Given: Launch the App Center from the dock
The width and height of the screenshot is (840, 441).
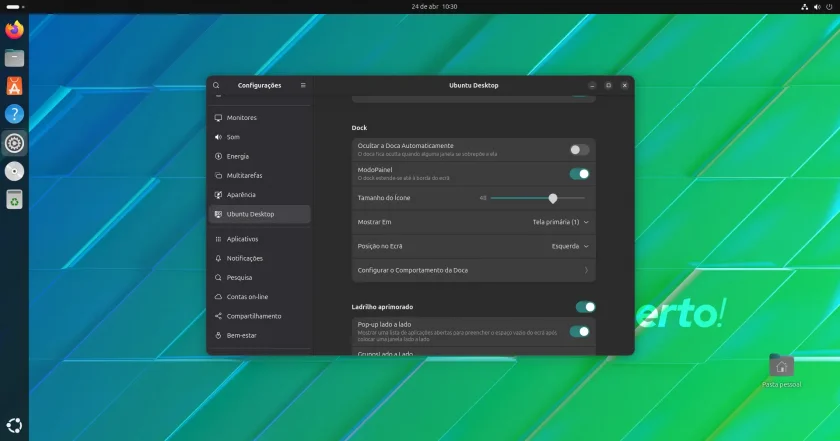Looking at the screenshot, I should click(14, 86).
